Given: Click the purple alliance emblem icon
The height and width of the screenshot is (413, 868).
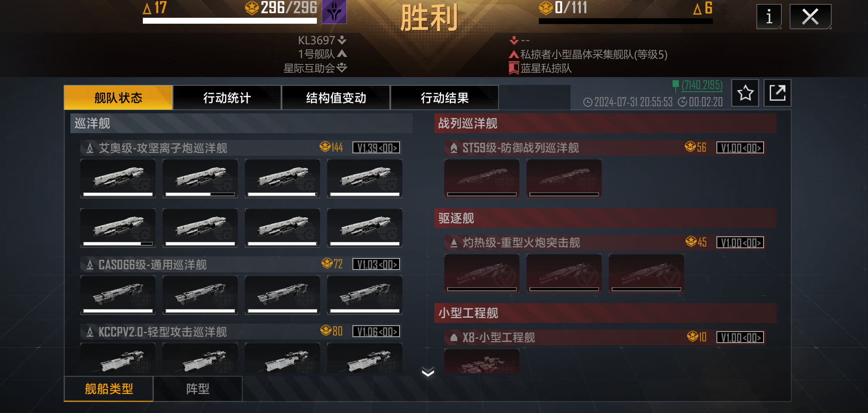Looking at the screenshot, I should coord(334,12).
